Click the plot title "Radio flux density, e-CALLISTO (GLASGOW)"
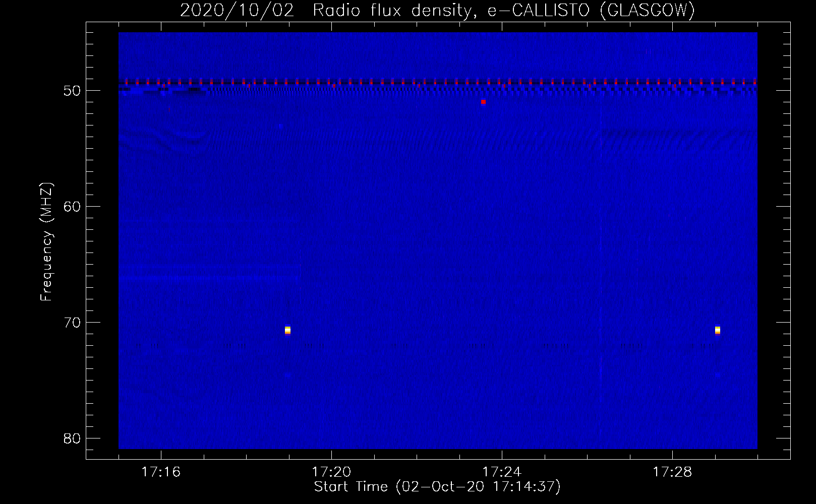The image size is (816, 504). click(504, 10)
